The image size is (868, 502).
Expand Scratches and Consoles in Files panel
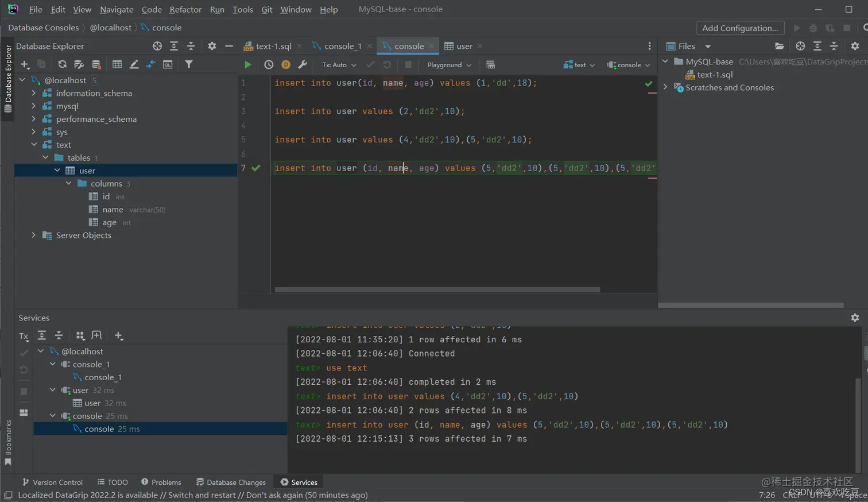pyautogui.click(x=665, y=87)
